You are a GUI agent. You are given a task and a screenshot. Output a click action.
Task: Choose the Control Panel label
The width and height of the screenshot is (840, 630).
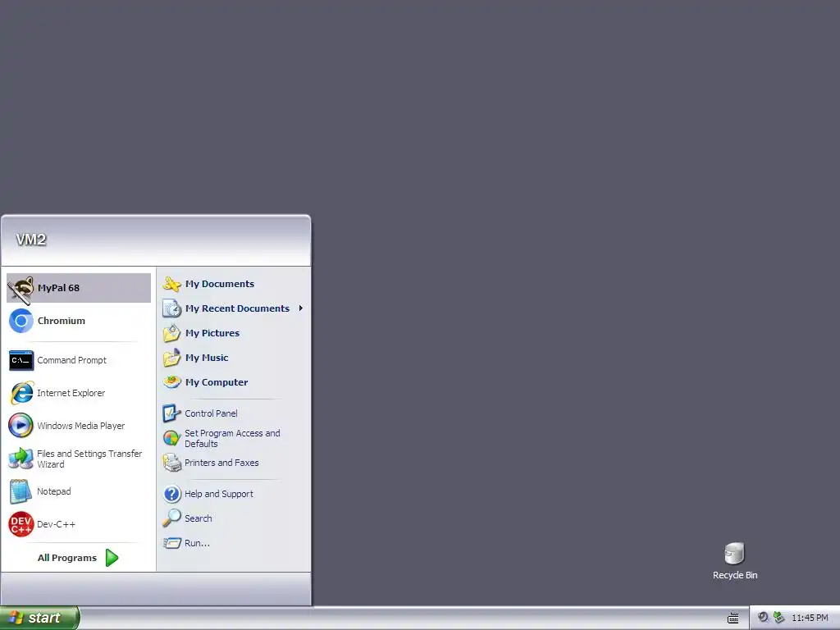[211, 413]
